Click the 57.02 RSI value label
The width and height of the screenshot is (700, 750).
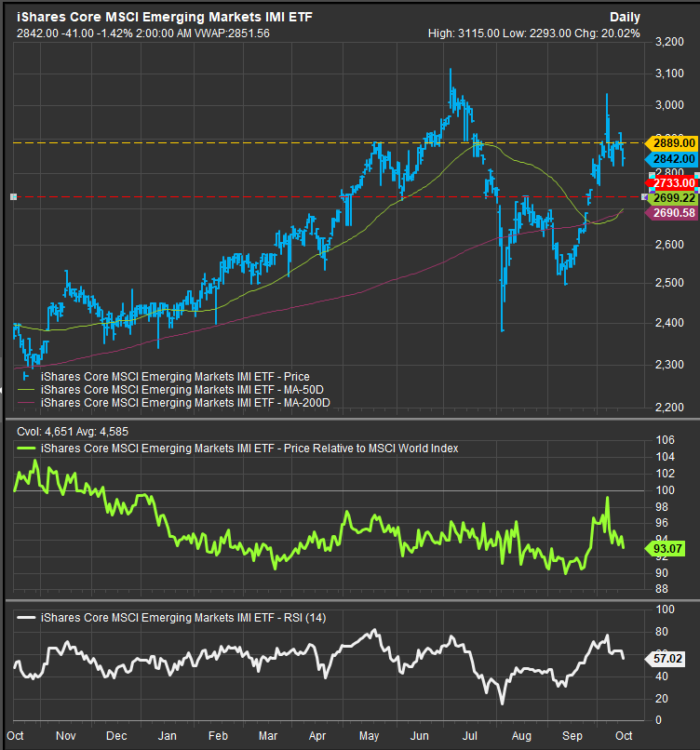[x=666, y=659]
